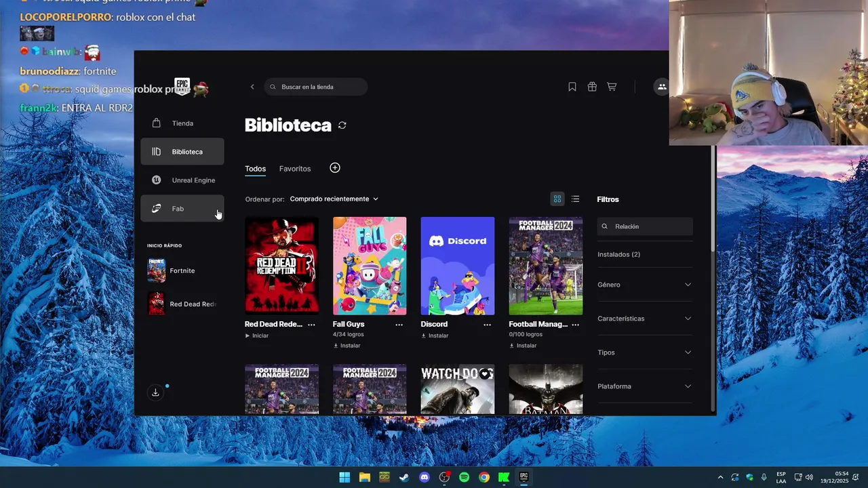This screenshot has width=868, height=488.
Task: Open Watch Dogs cover thumbnail
Action: tap(458, 389)
